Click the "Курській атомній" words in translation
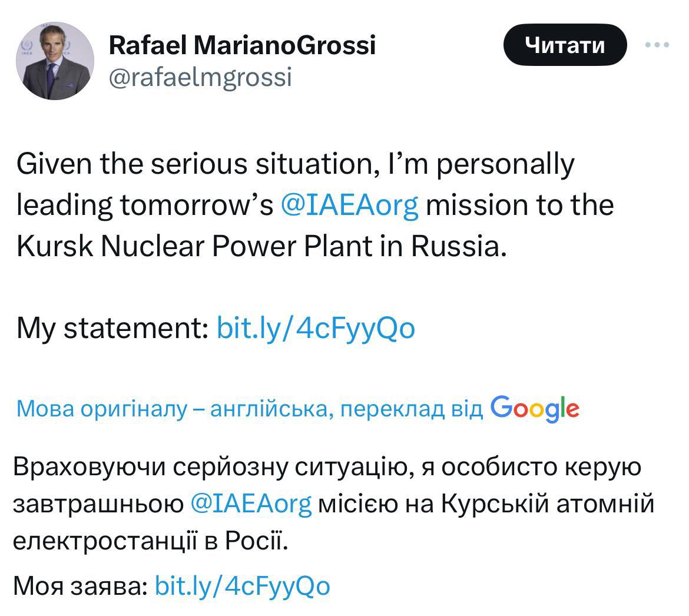Viewport: 689px width, 616px height. point(548,504)
